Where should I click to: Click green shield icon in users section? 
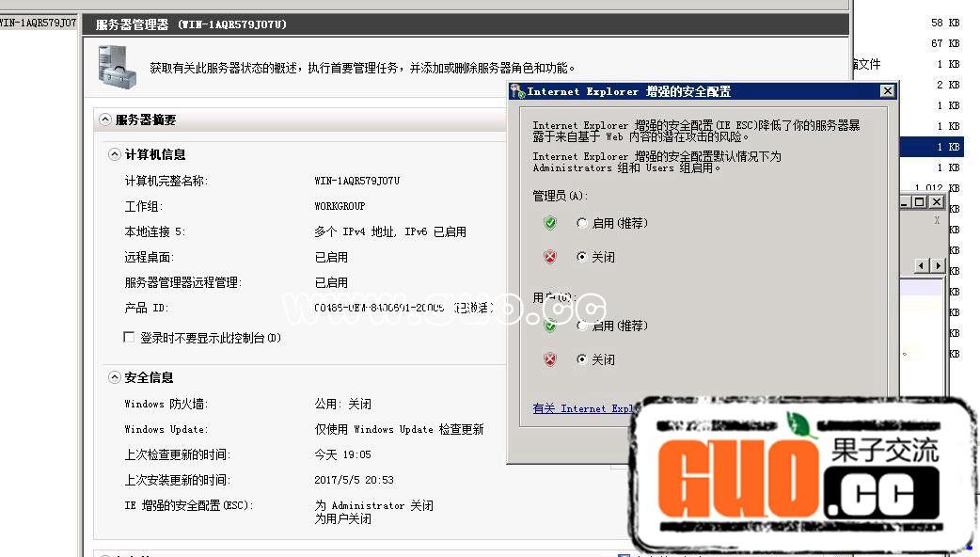[x=550, y=326]
